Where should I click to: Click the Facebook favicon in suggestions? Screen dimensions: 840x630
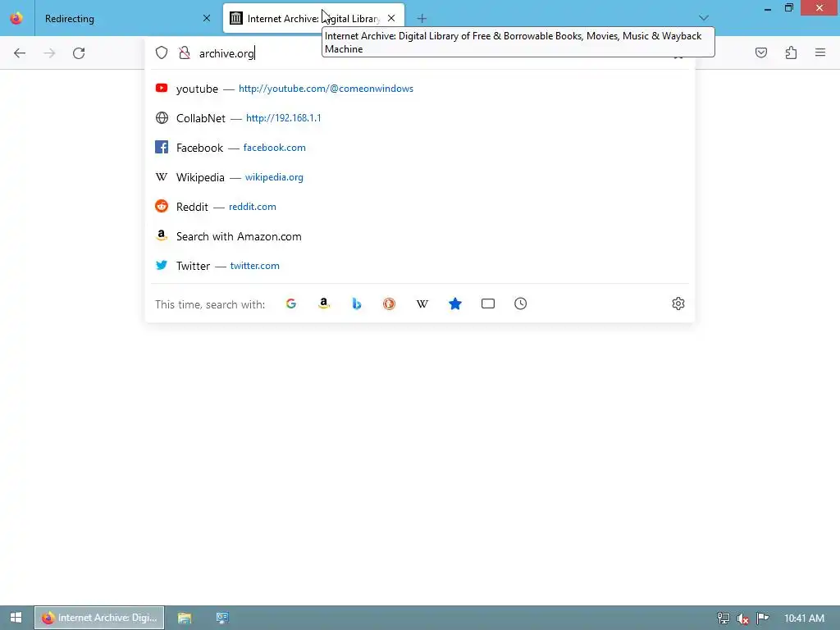click(x=162, y=147)
